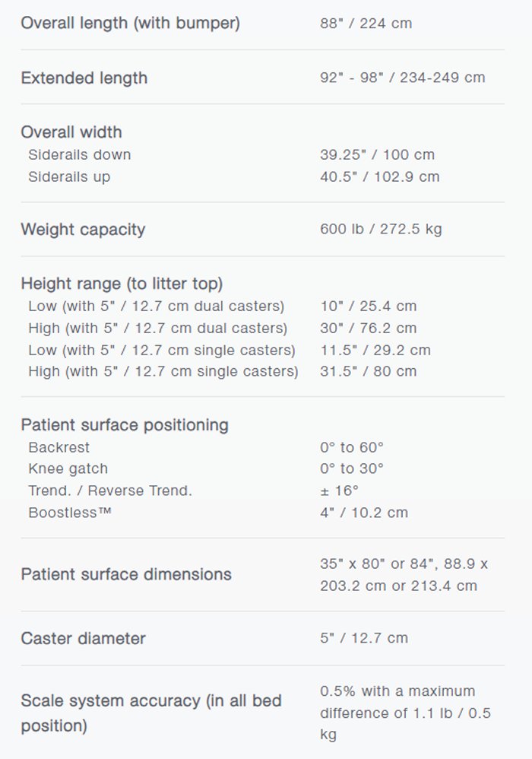This screenshot has width=532, height=759.
Task: Select the Low dual casters row label
Action: (x=156, y=306)
